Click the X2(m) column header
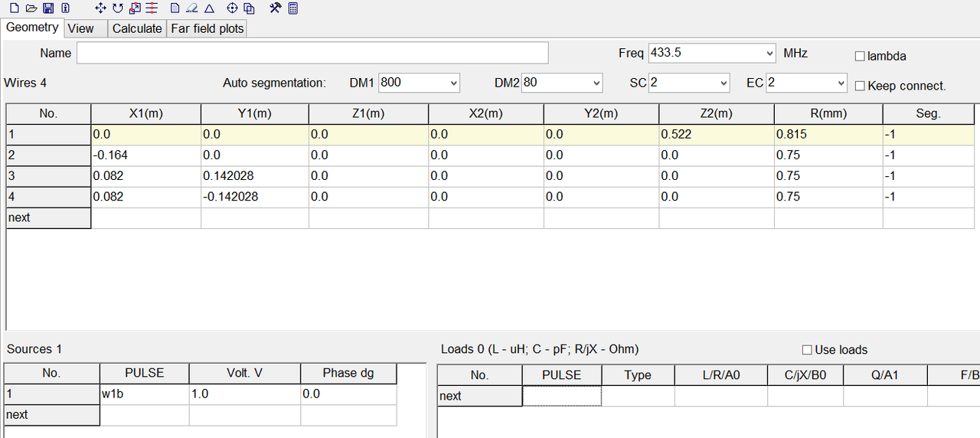The image size is (980, 438). (486, 113)
